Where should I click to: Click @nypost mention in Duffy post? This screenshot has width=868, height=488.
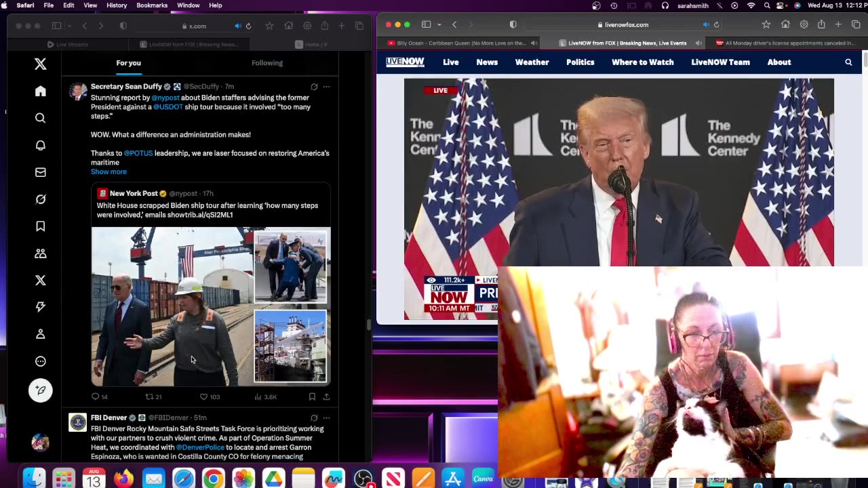[165, 98]
